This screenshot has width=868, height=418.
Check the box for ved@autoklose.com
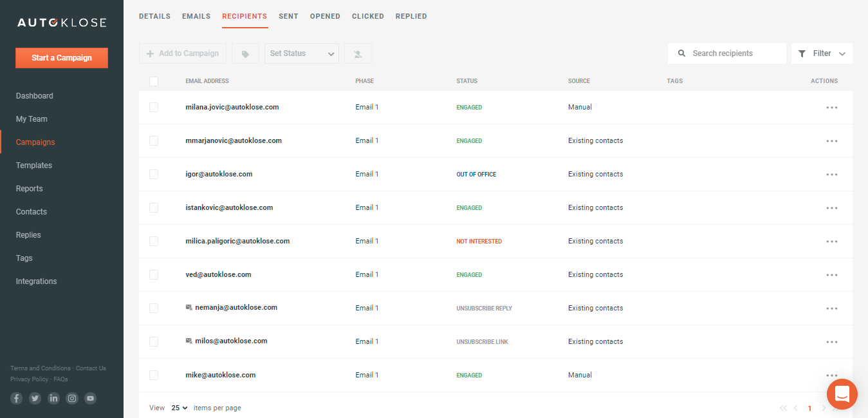point(154,274)
